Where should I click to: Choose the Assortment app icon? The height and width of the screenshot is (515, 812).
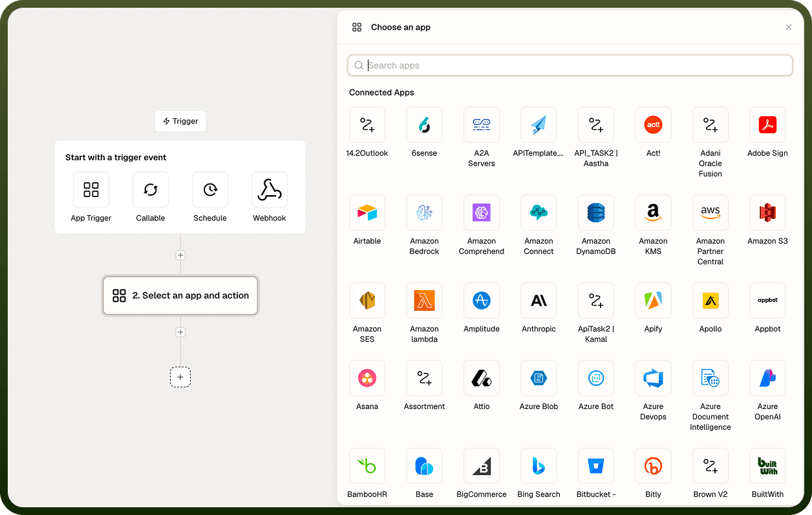(x=424, y=378)
